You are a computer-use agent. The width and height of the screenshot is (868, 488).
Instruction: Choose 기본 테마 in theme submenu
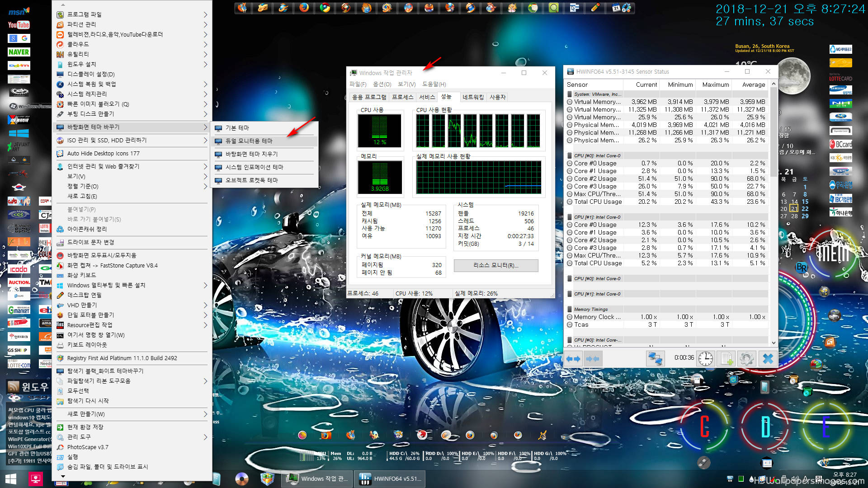coord(264,128)
